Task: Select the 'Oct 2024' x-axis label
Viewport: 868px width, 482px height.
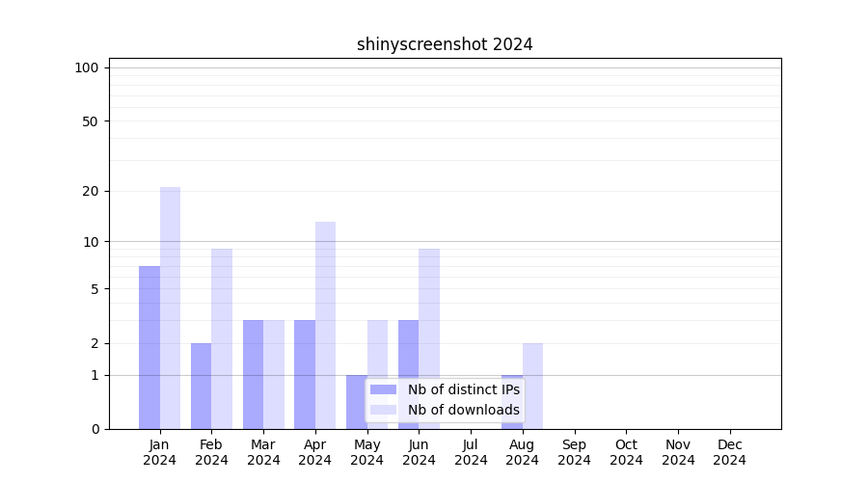Action: (x=626, y=452)
